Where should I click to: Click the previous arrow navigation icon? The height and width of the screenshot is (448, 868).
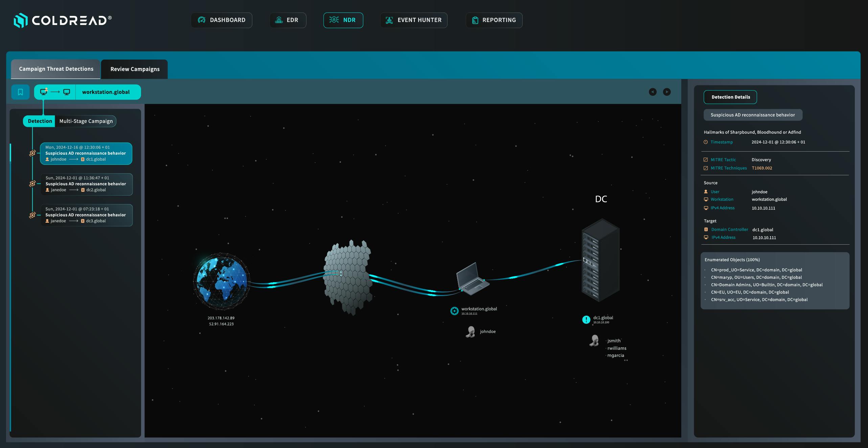pos(653,92)
